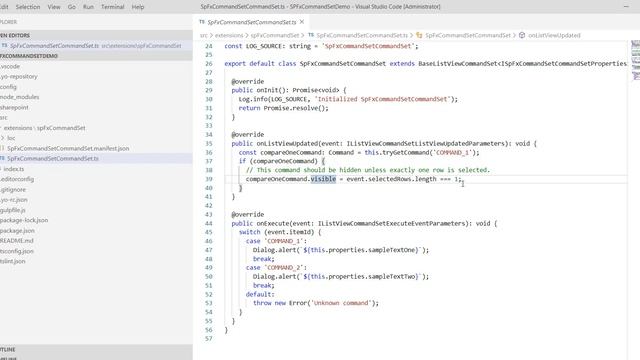Collapse the SPFXCOMMANDSETDEMO project header

coord(96,56)
